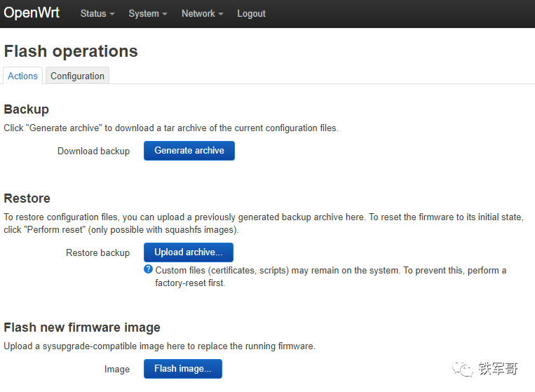Viewport: 535px width, 392px height.
Task: Open the Configuration tab
Action: coord(77,76)
